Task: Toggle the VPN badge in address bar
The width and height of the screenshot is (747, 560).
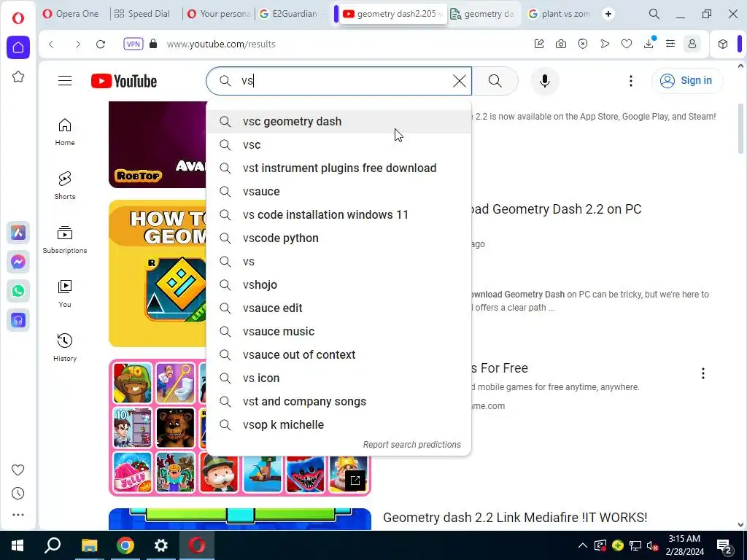Action: pos(133,44)
